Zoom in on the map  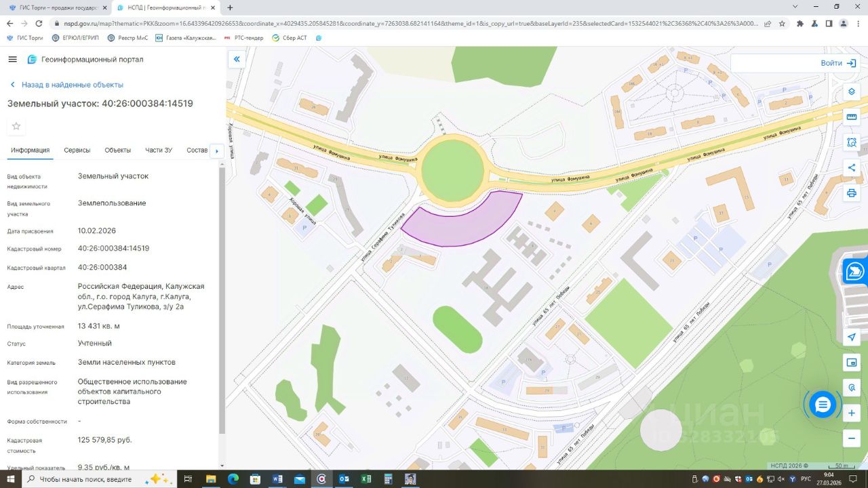[852, 413]
